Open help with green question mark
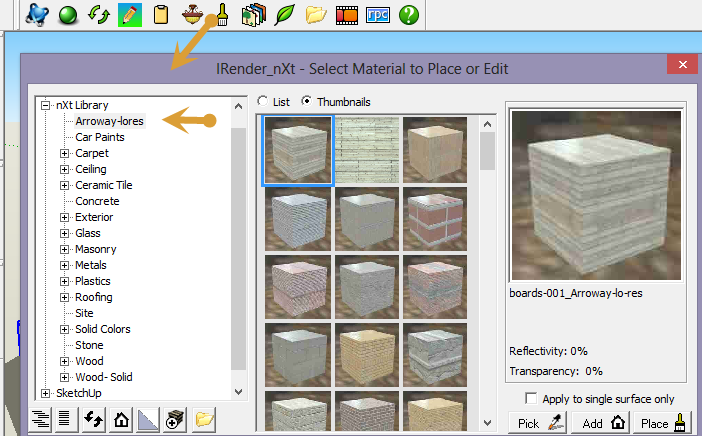The height and width of the screenshot is (436, 702). tap(409, 14)
